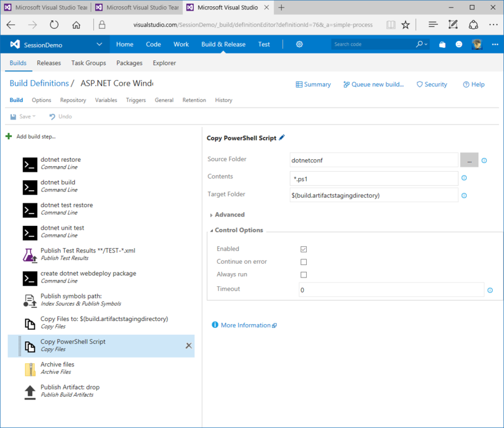
Task: Click the More Information link
Action: coord(244,325)
